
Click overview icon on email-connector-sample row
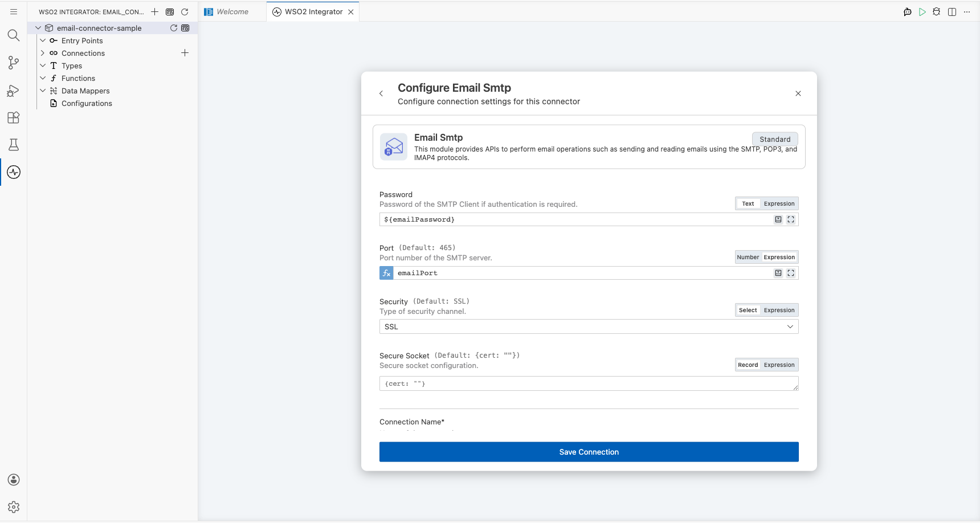coord(185,28)
